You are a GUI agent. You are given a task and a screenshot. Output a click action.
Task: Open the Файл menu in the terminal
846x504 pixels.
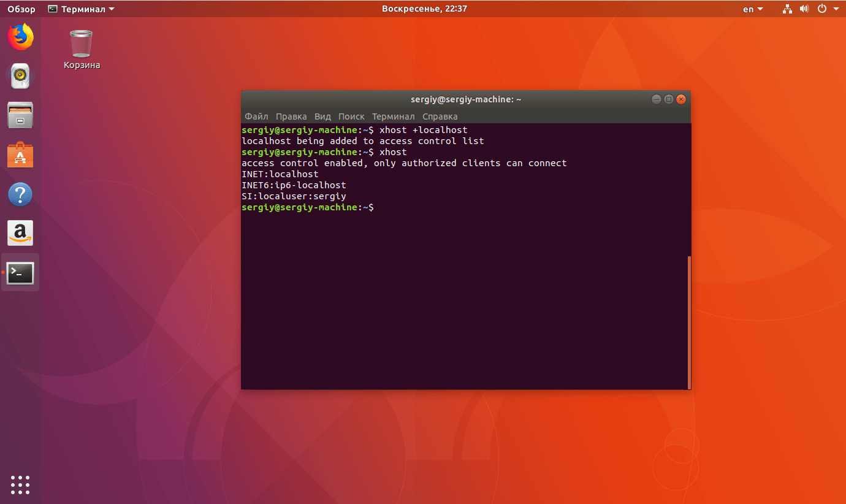pyautogui.click(x=256, y=116)
